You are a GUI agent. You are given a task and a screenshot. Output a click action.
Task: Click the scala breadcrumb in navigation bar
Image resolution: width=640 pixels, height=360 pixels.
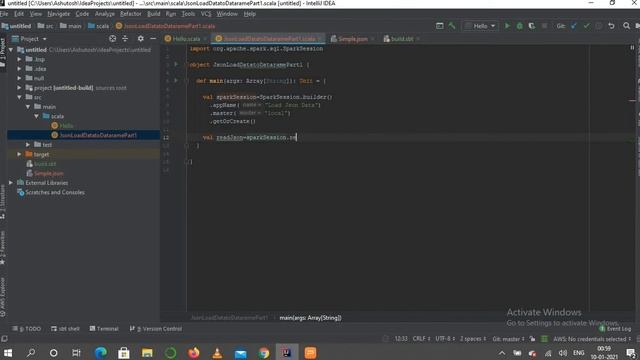tap(98, 26)
